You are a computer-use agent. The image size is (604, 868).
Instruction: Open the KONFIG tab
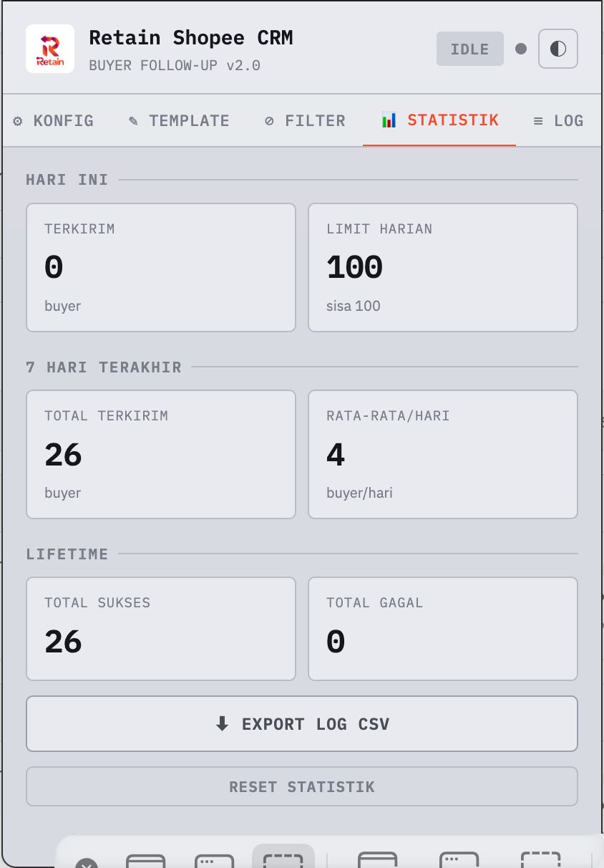54,121
